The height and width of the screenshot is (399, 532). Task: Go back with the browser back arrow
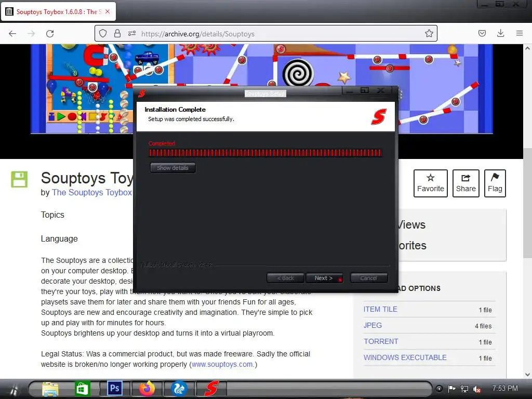12,34
